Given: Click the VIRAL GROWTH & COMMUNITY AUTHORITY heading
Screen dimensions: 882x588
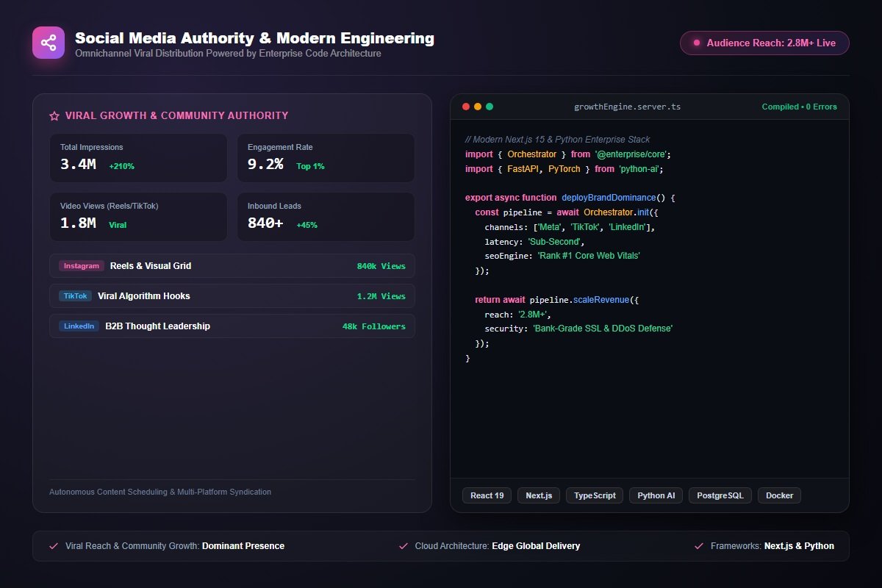Looking at the screenshot, I should [x=176, y=115].
